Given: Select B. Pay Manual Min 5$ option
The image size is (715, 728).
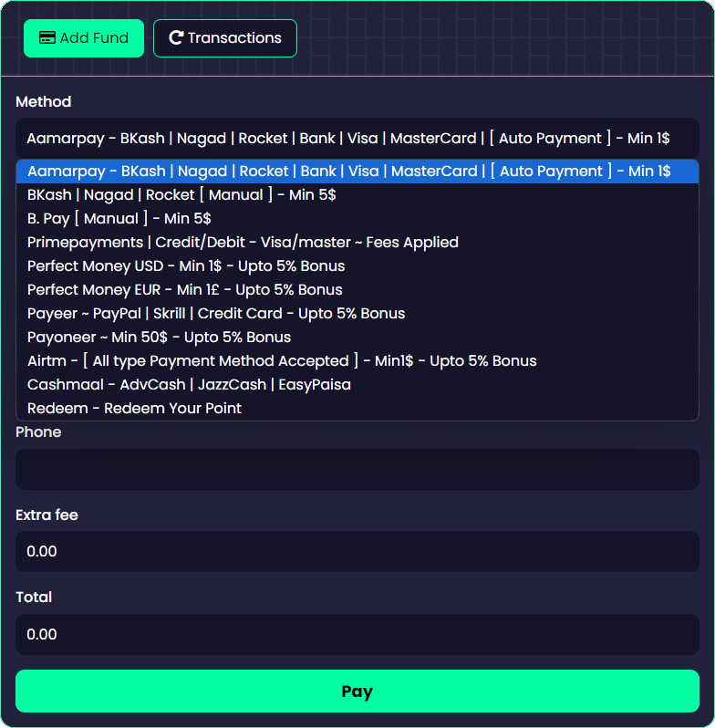Looking at the screenshot, I should (357, 218).
